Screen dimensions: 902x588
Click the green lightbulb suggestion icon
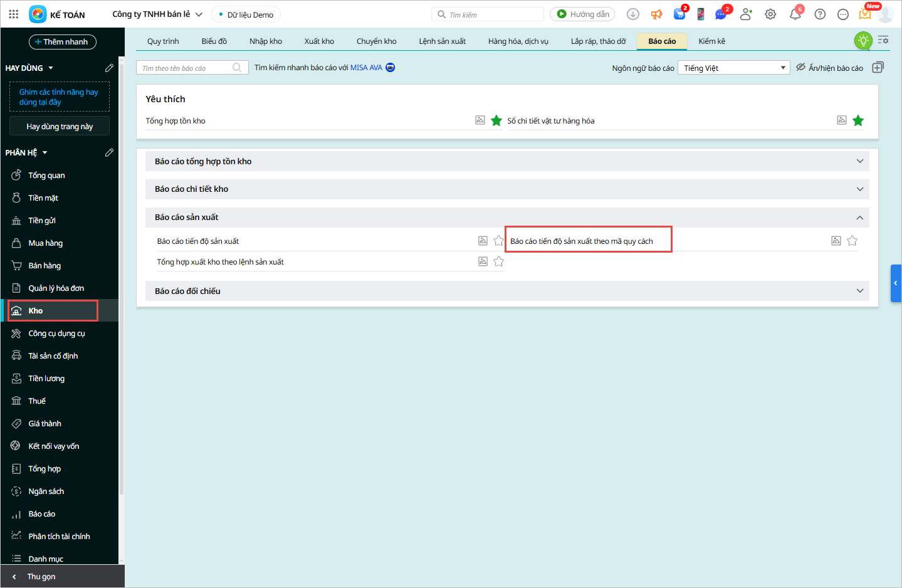(x=863, y=41)
